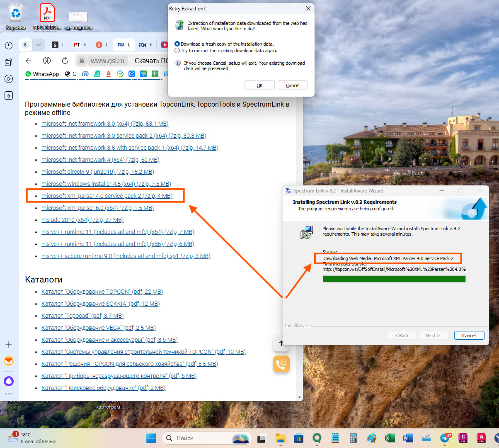This screenshot has width=499, height=448.
Task: Click the page scrollbar down arrow
Action: click(x=300, y=397)
